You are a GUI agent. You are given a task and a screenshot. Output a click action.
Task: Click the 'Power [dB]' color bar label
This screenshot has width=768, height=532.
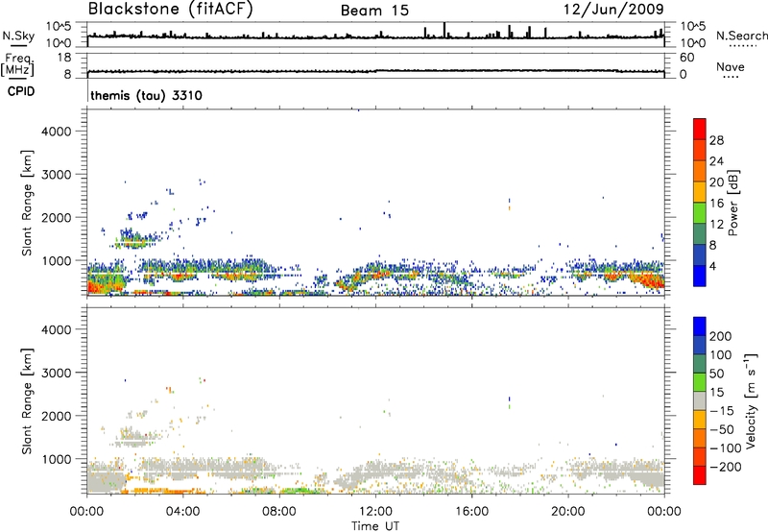[733, 203]
